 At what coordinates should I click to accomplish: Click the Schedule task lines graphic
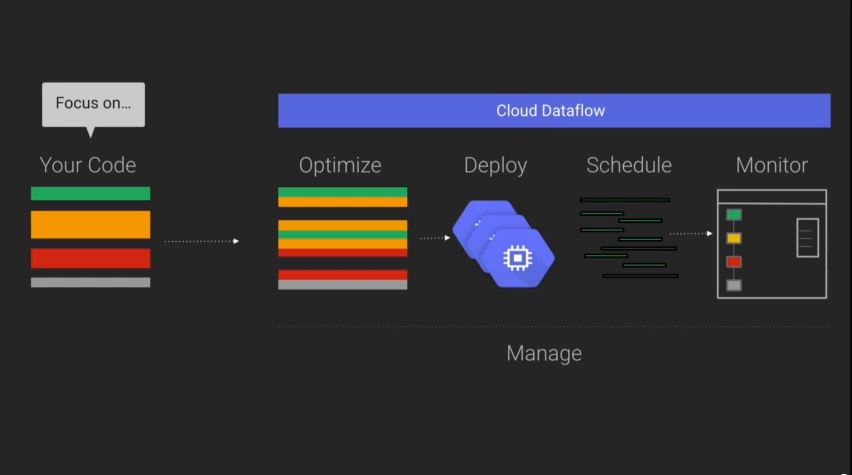pos(628,237)
